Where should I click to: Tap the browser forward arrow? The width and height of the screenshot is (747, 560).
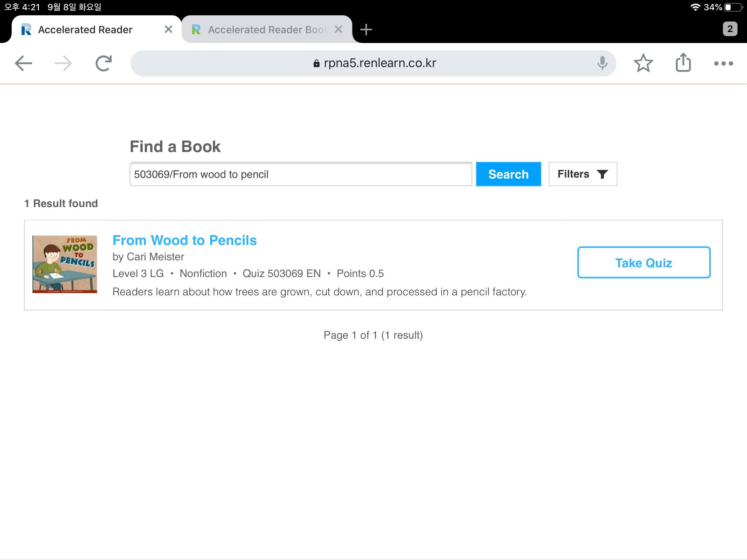[x=63, y=63]
